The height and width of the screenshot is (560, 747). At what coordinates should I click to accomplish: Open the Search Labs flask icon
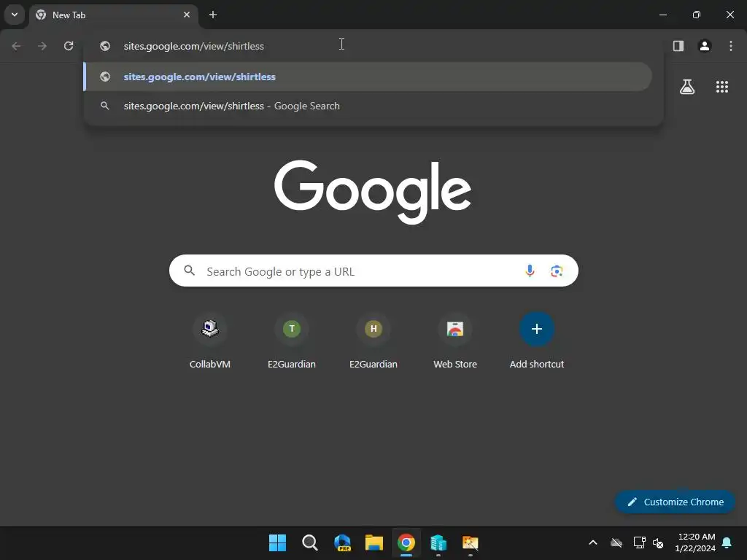[687, 87]
